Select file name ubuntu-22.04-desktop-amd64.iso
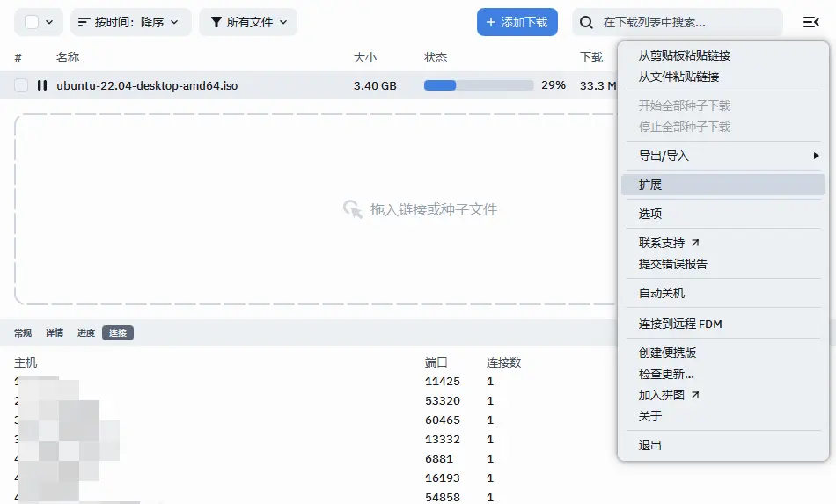 tap(147, 86)
